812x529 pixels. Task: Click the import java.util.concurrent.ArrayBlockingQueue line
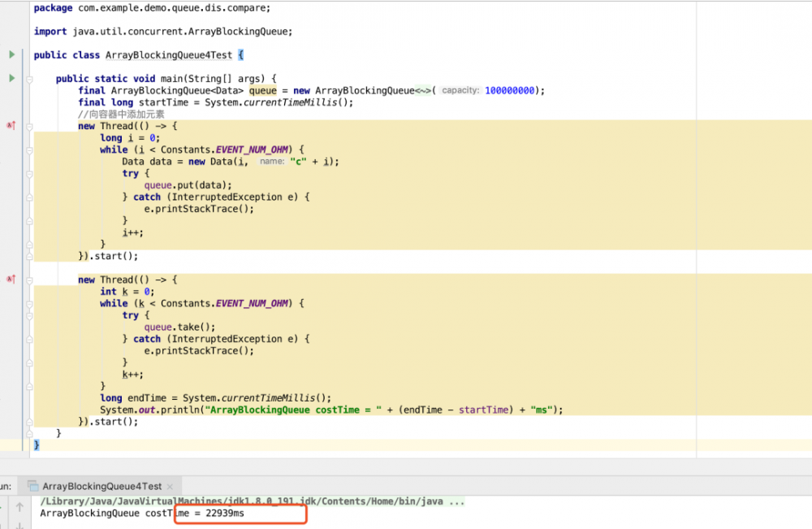[x=163, y=32]
